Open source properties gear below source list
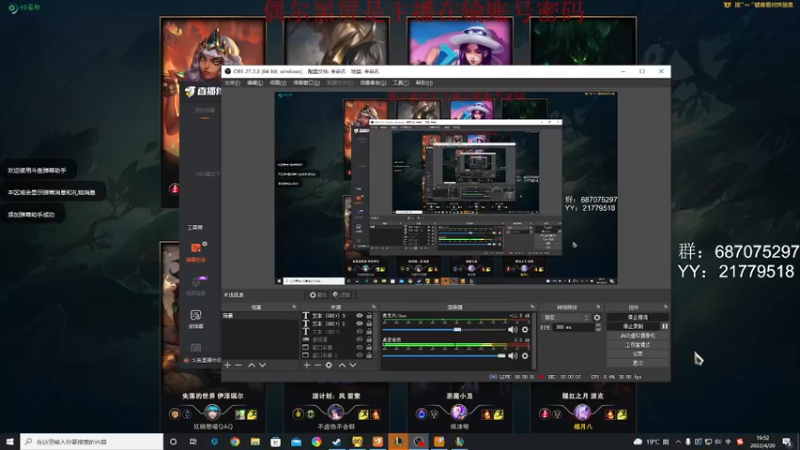 (x=329, y=365)
